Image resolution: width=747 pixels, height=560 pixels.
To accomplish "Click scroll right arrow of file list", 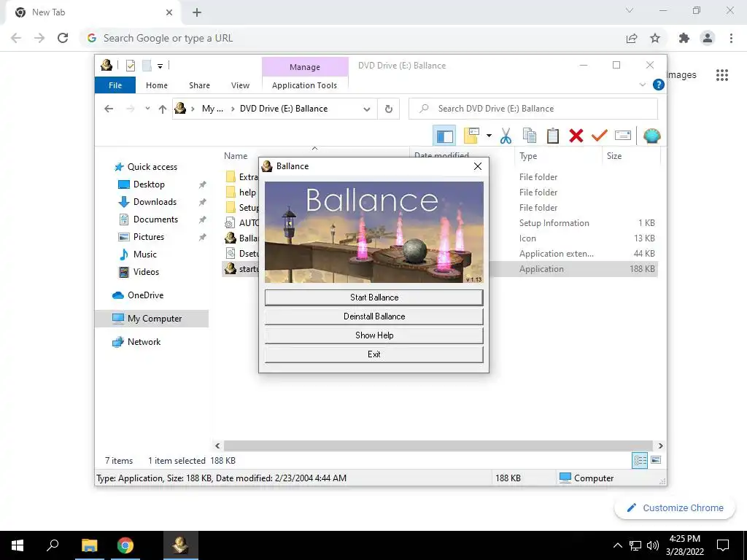I will pos(660,446).
